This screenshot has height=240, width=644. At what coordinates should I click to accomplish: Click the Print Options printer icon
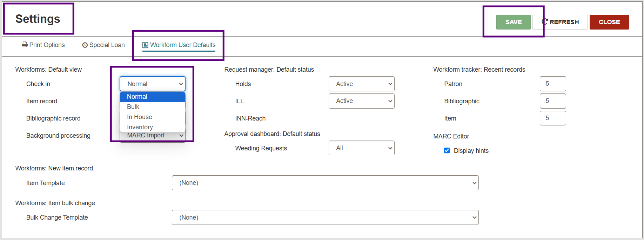(25, 45)
